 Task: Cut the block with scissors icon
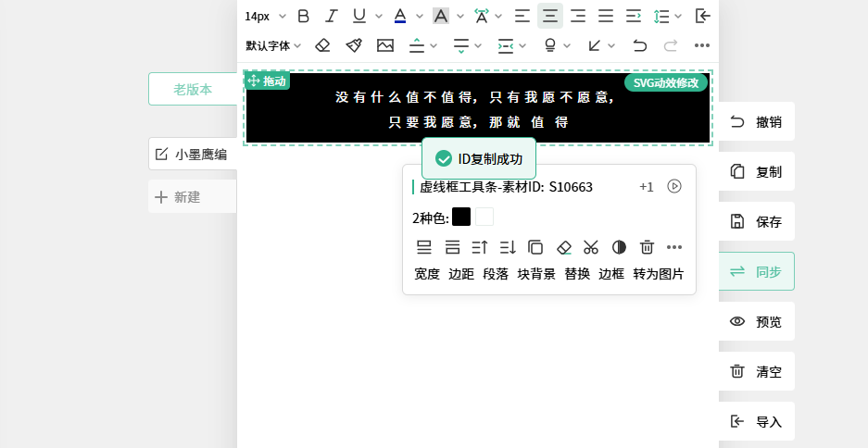(591, 247)
